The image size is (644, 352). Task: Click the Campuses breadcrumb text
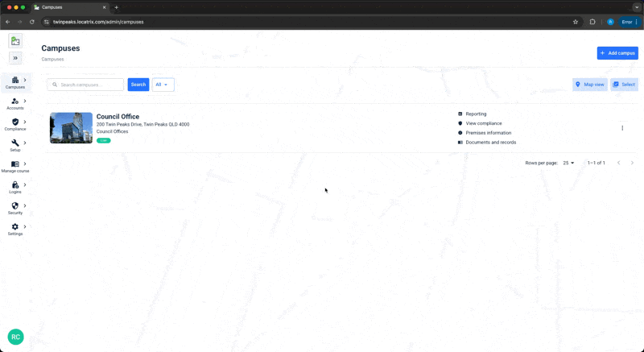pyautogui.click(x=52, y=59)
